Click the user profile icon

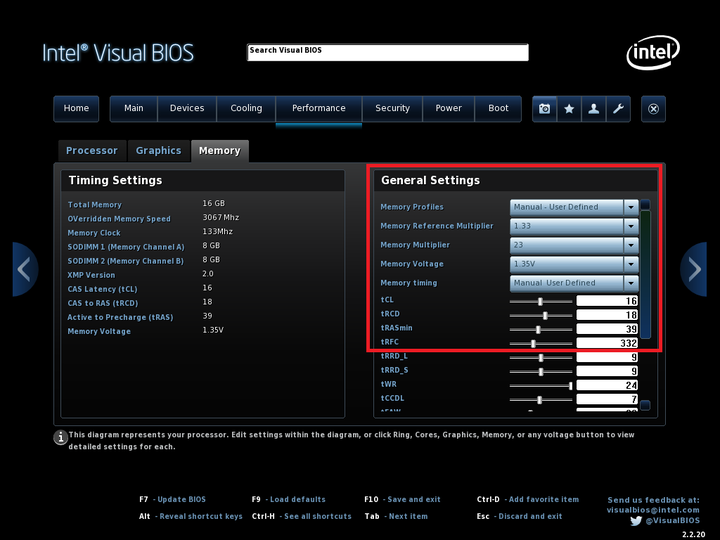[594, 109]
